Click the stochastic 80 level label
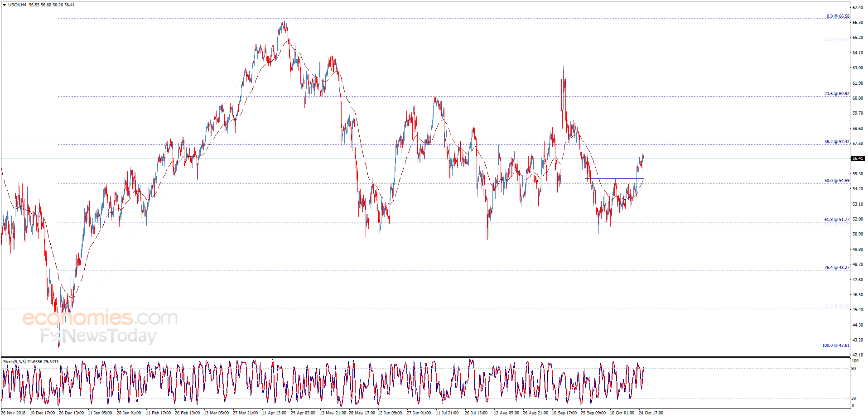Viewport: 868px width, 418px height. click(854, 369)
